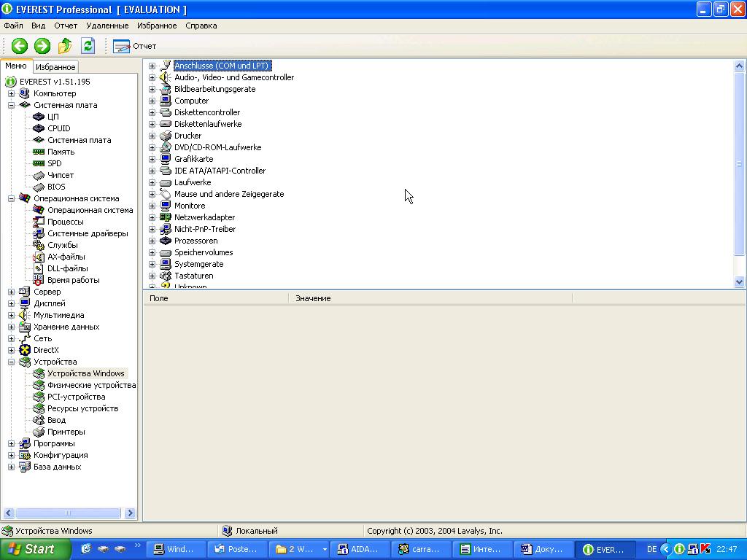Click the Поле column header
The height and width of the screenshot is (560, 747).
click(216, 298)
